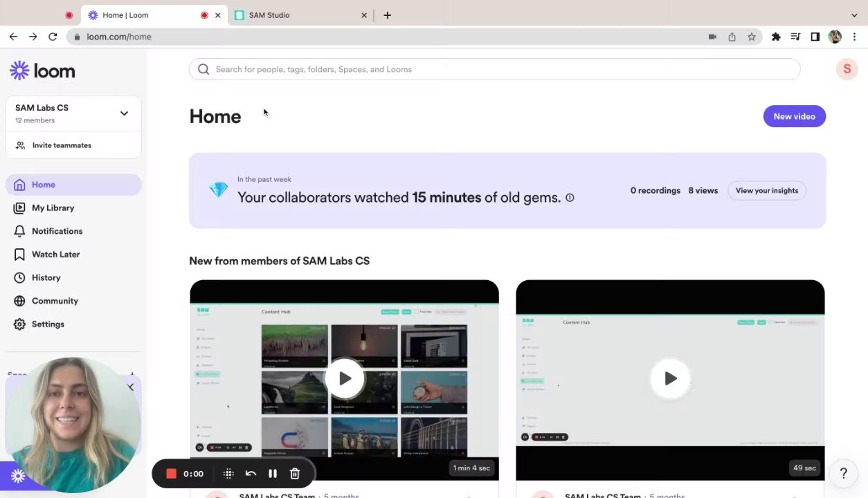Click the Watch Later bookmark icon
The height and width of the screenshot is (498, 868).
pyautogui.click(x=19, y=255)
